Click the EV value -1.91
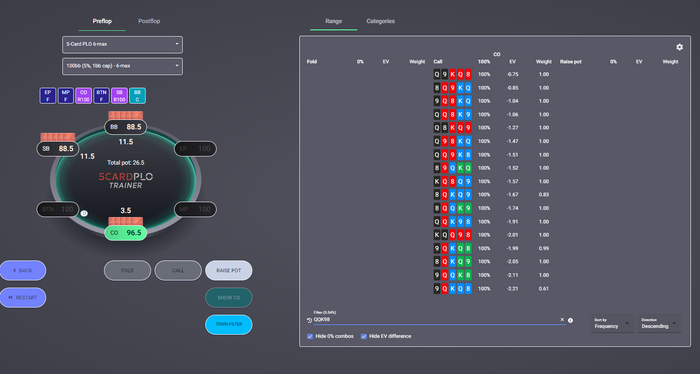Image resolution: width=700 pixels, height=374 pixels. (512, 221)
